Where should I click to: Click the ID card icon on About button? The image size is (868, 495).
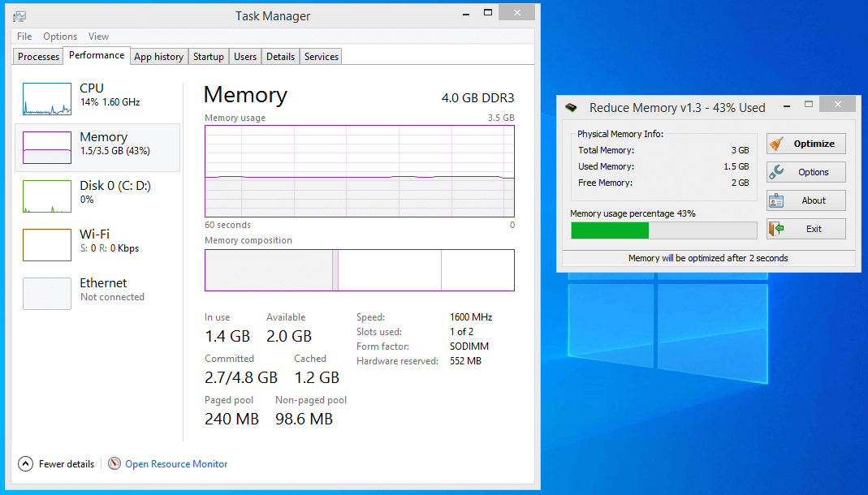(x=776, y=200)
